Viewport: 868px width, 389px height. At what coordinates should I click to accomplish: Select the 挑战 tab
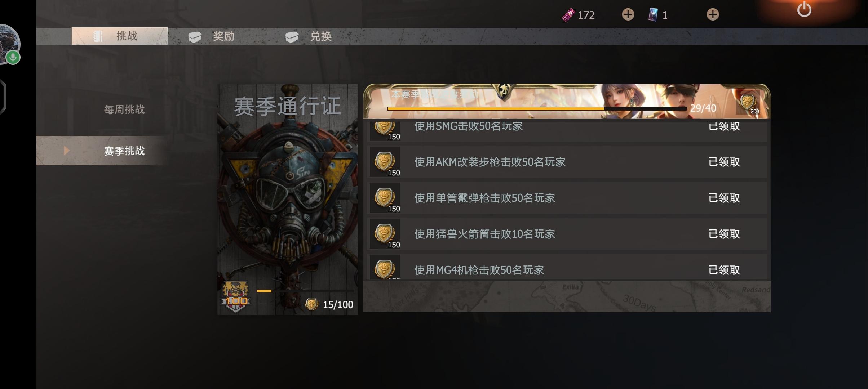click(120, 36)
